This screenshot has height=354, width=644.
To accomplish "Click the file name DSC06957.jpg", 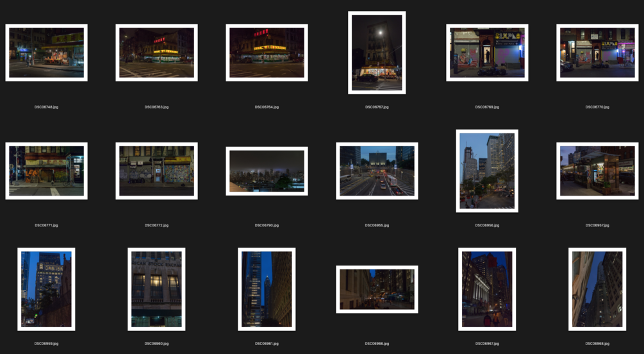I will (597, 225).
